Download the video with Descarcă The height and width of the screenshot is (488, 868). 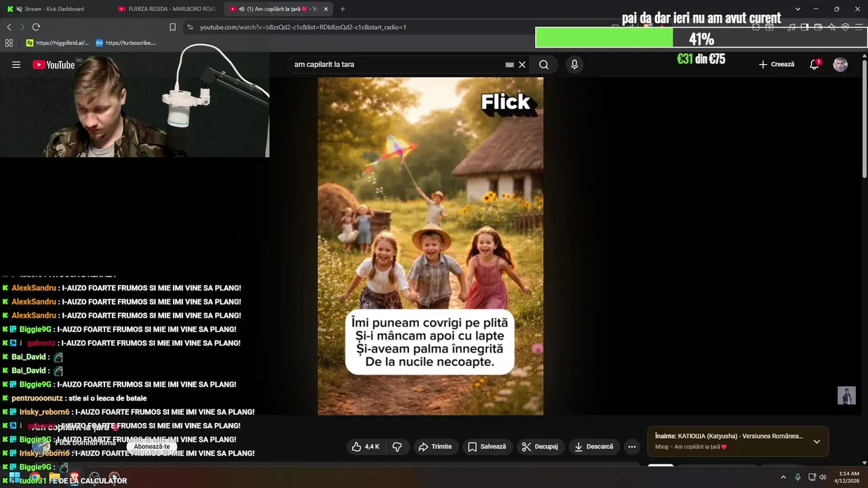pos(593,447)
